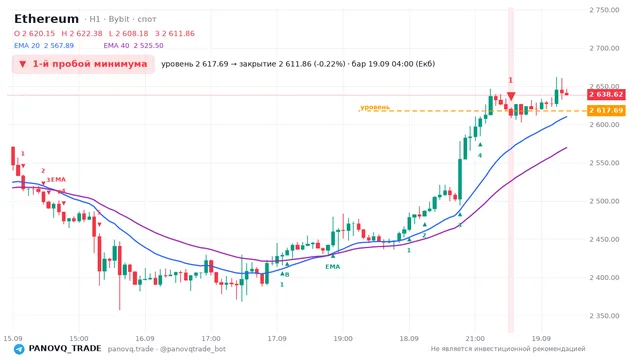Click the 2 450.00 price axis label
The height and width of the screenshot is (360, 640).
point(604,240)
